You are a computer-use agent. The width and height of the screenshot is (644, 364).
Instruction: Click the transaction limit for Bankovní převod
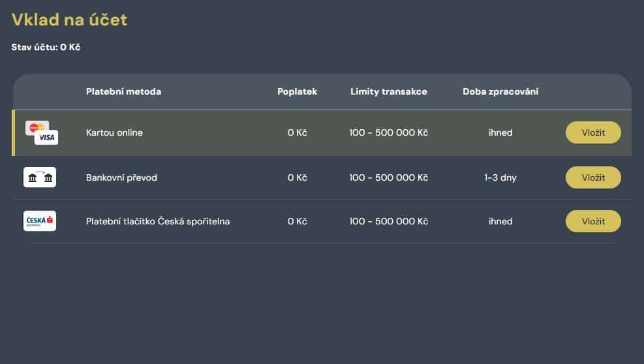(388, 177)
